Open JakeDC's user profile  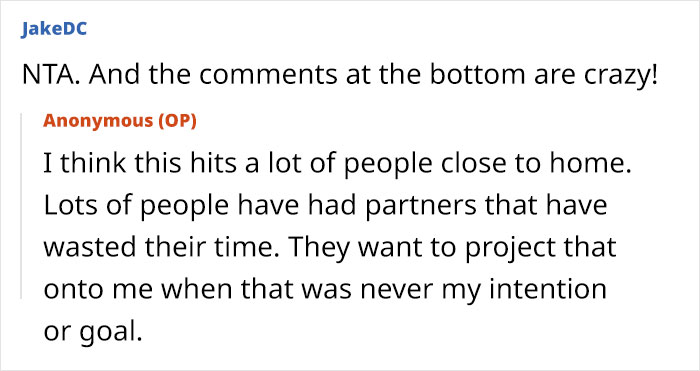[54, 29]
